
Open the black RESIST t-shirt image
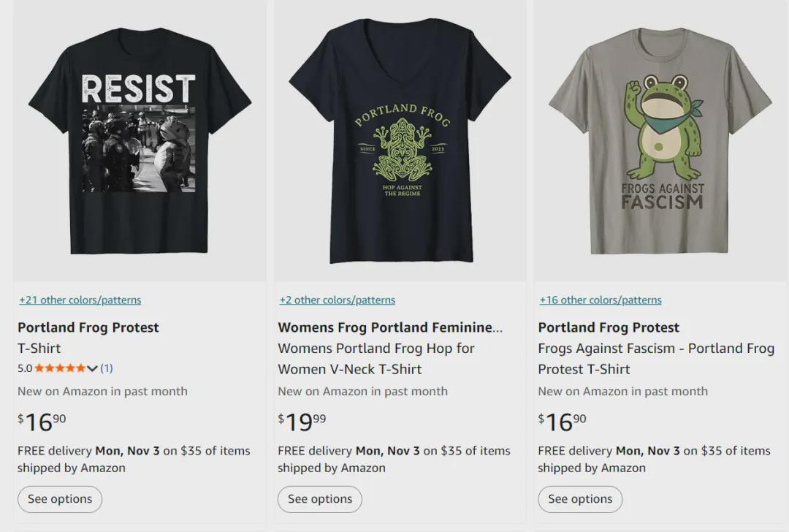pyautogui.click(x=139, y=142)
